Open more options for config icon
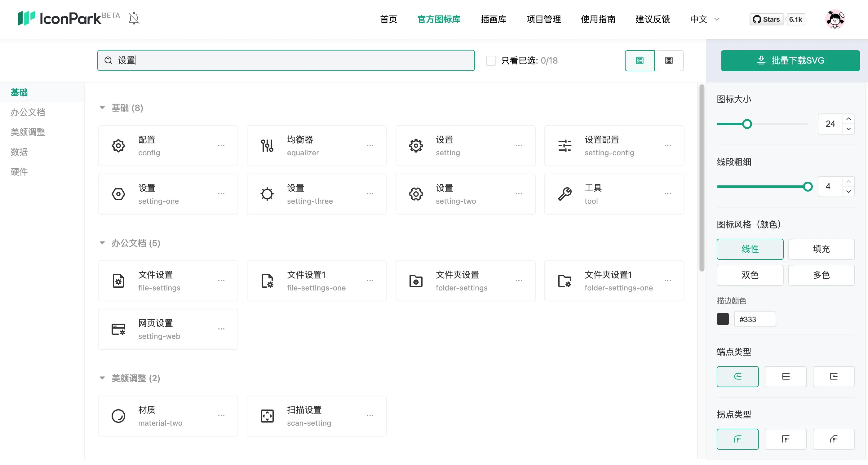 click(221, 146)
